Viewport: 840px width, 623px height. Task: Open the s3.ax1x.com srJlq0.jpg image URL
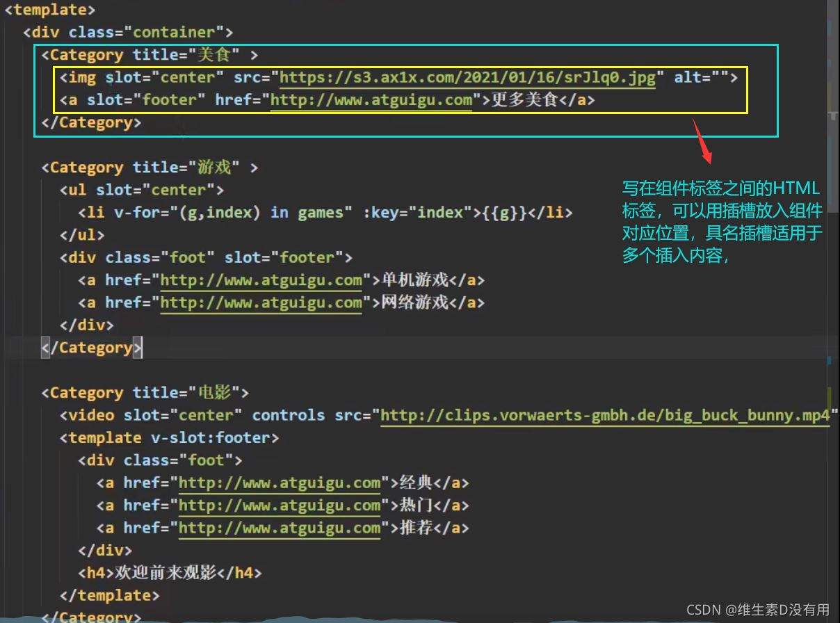467,76
